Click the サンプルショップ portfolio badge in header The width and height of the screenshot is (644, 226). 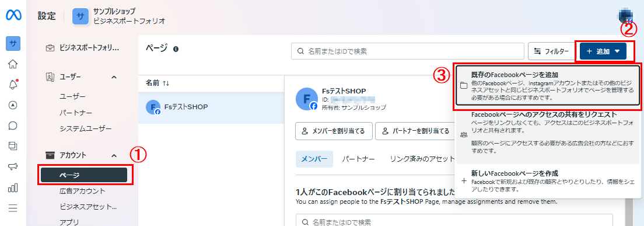pyautogui.click(x=80, y=16)
